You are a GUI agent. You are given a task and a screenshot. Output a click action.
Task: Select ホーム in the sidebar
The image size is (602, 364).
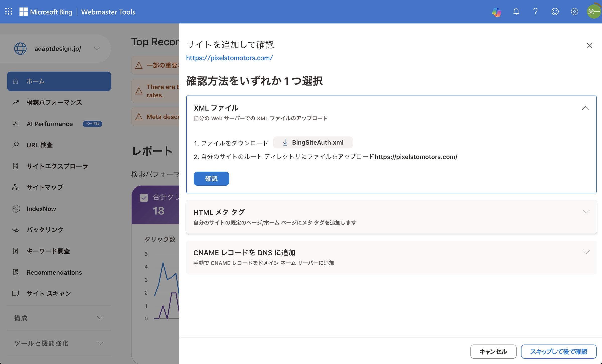point(59,81)
